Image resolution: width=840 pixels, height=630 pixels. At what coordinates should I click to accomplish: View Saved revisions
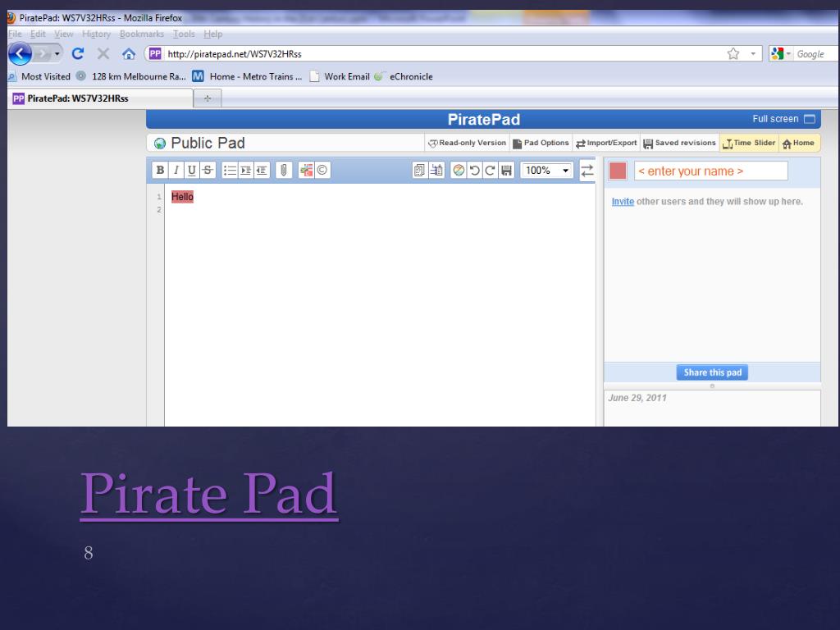coord(679,143)
